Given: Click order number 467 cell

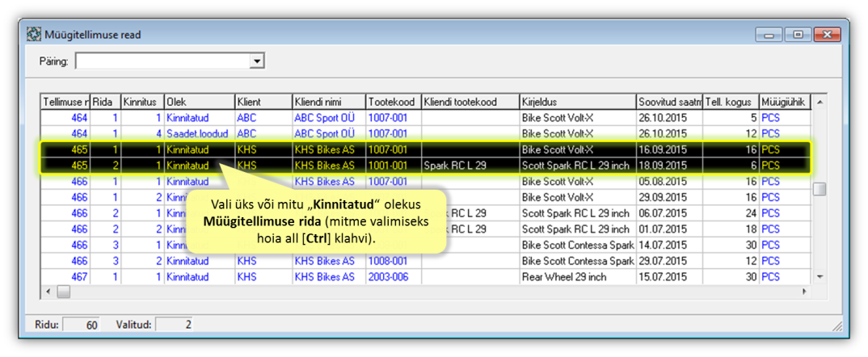Looking at the screenshot, I should coord(66,277).
